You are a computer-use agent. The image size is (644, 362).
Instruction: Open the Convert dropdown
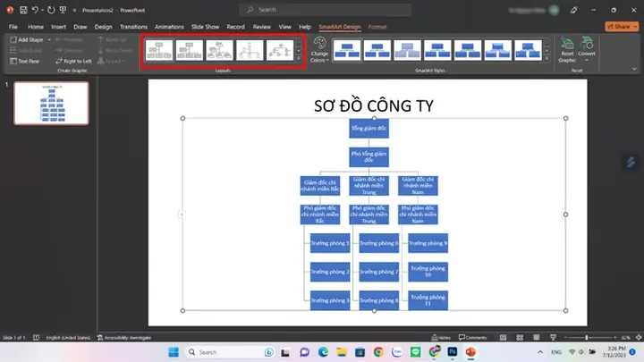(x=587, y=50)
